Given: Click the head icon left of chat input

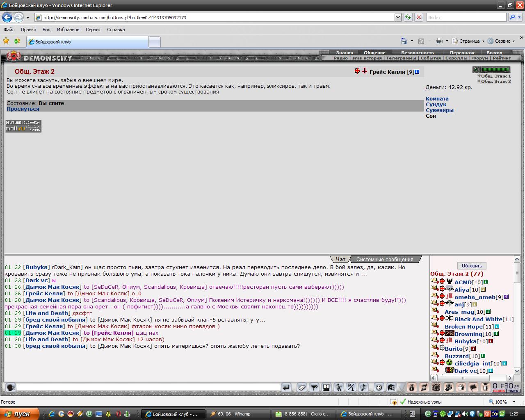Looking at the screenshot, I should tap(10, 387).
